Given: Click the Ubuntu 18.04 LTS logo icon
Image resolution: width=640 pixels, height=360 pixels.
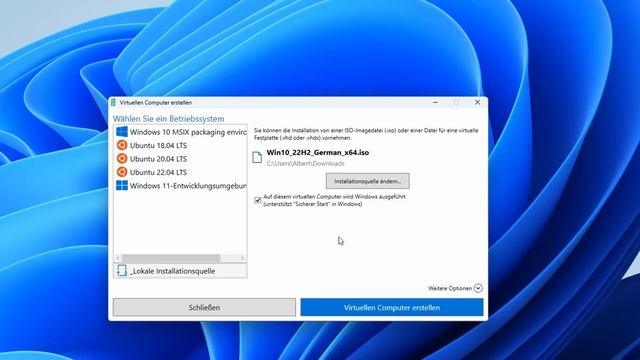Looking at the screenshot, I should 122,145.
